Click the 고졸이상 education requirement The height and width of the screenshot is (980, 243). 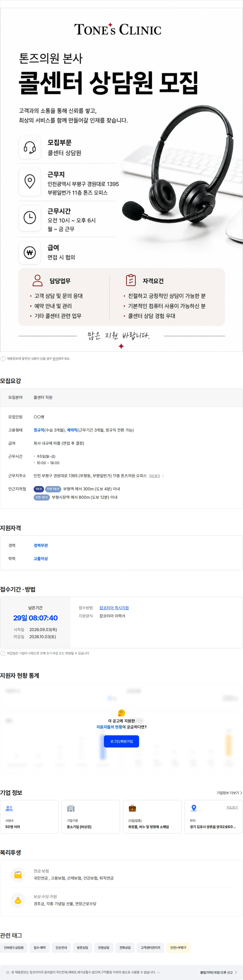(40, 559)
